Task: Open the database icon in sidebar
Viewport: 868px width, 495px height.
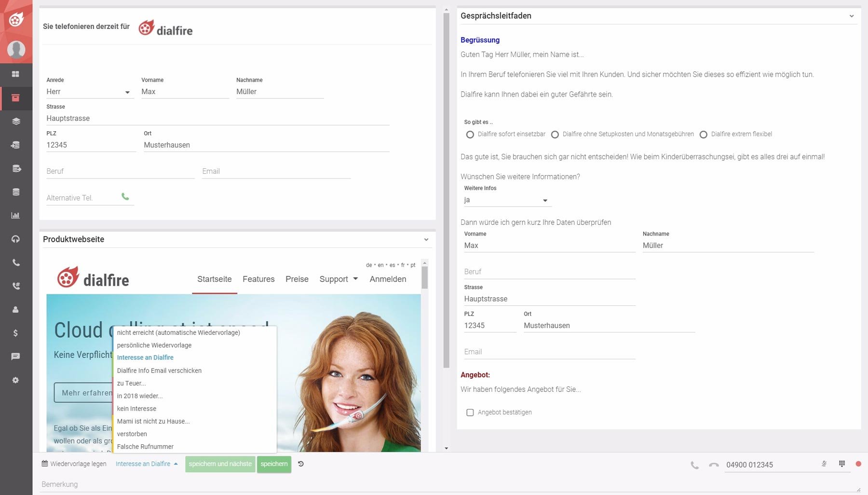Action: pos(16,192)
